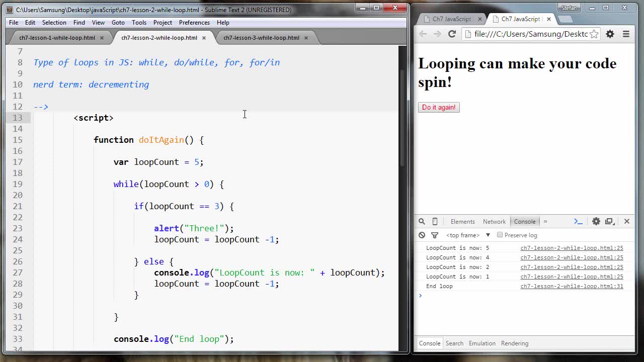Image resolution: width=644 pixels, height=362 pixels.
Task: Close the active Ch7 JavaScript Chrome tab
Action: click(548, 19)
